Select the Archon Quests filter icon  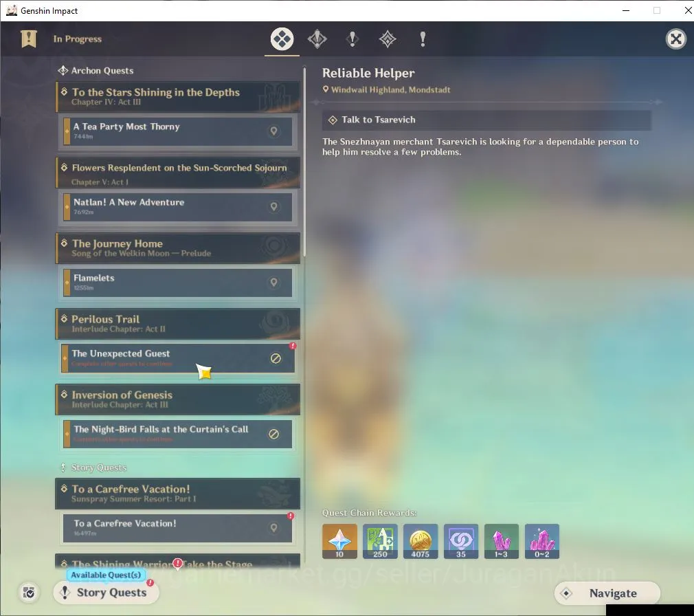click(317, 39)
